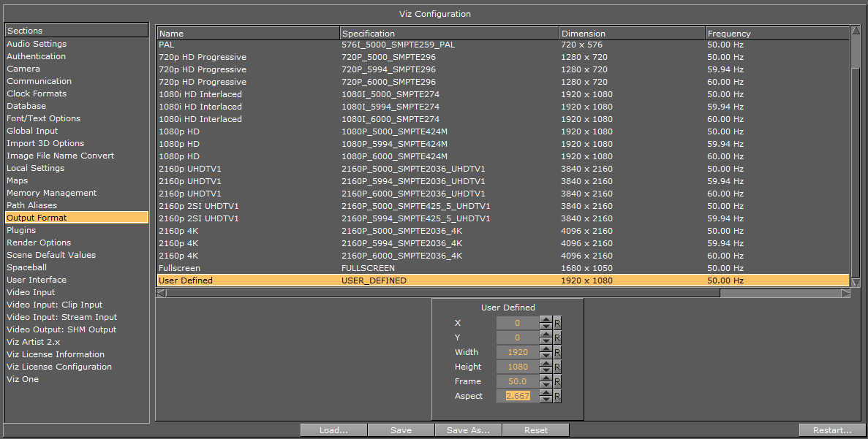Reset the Y value with its R button
The height and width of the screenshot is (439, 868).
pyautogui.click(x=557, y=337)
